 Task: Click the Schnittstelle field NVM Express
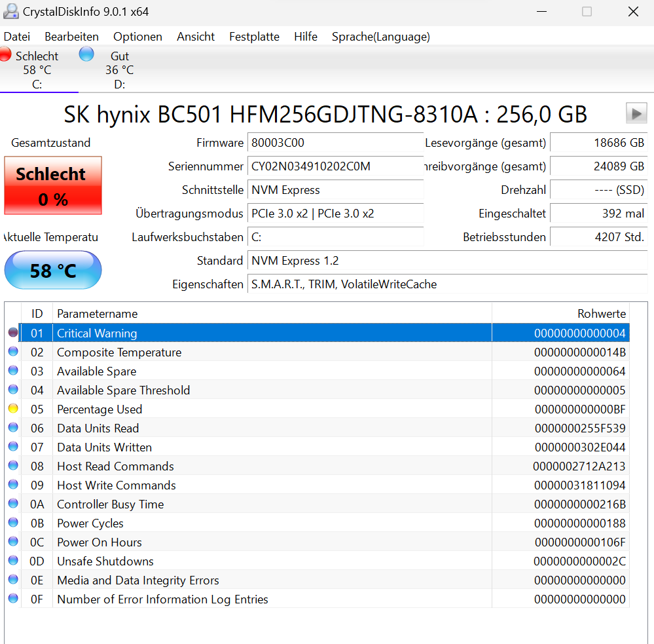click(x=335, y=190)
